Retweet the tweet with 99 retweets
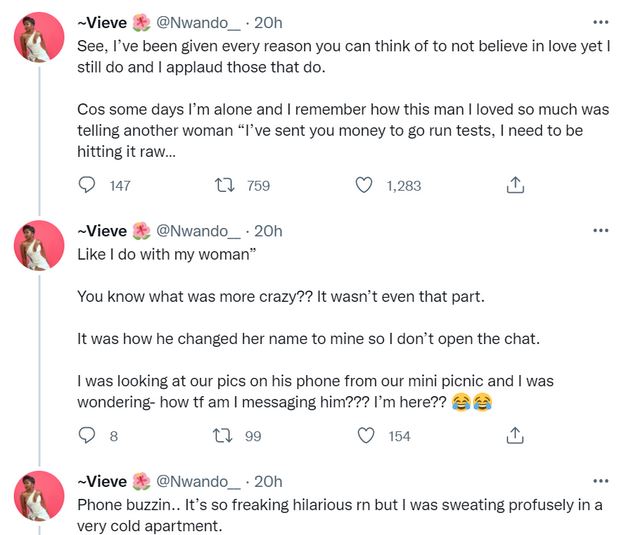This screenshot has height=535, width=626. click(226, 435)
